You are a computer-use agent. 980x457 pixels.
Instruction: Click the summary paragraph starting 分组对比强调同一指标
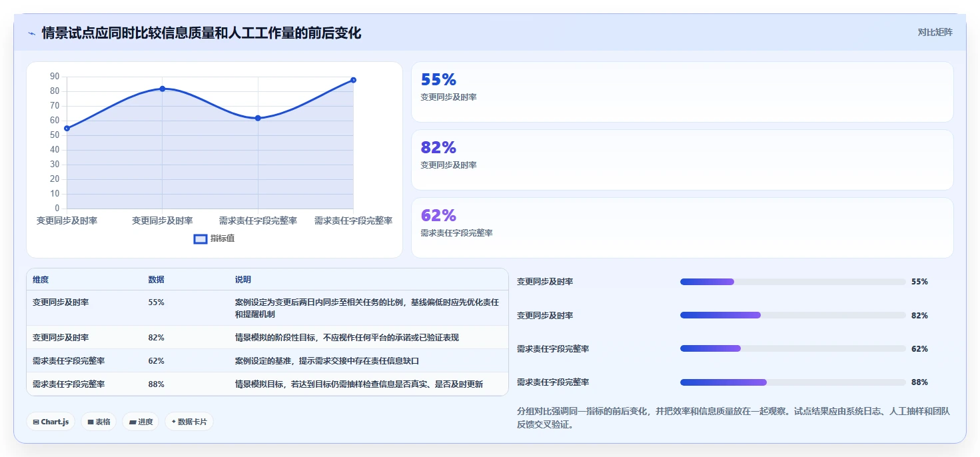coord(733,418)
